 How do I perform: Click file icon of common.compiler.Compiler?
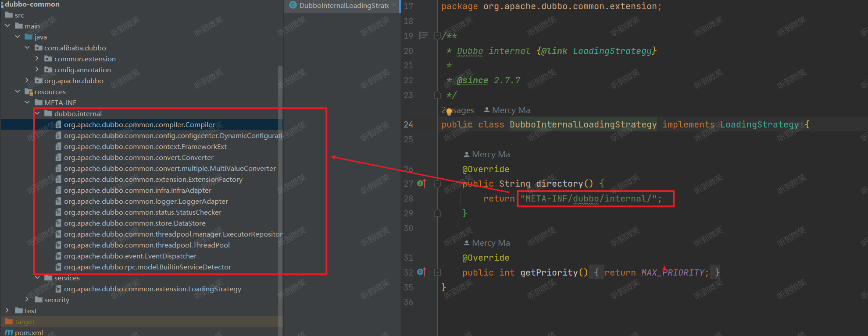58,124
